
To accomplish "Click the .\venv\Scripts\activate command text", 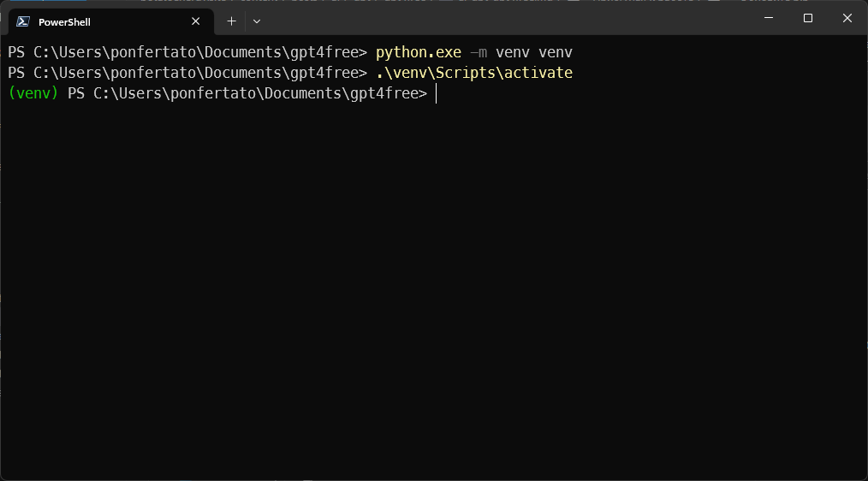I will [x=473, y=73].
